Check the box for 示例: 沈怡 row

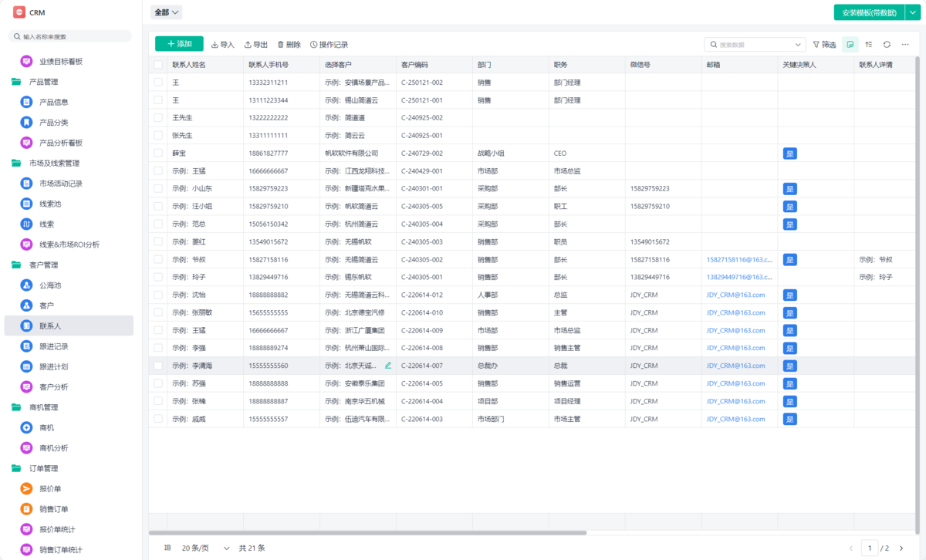(x=158, y=295)
